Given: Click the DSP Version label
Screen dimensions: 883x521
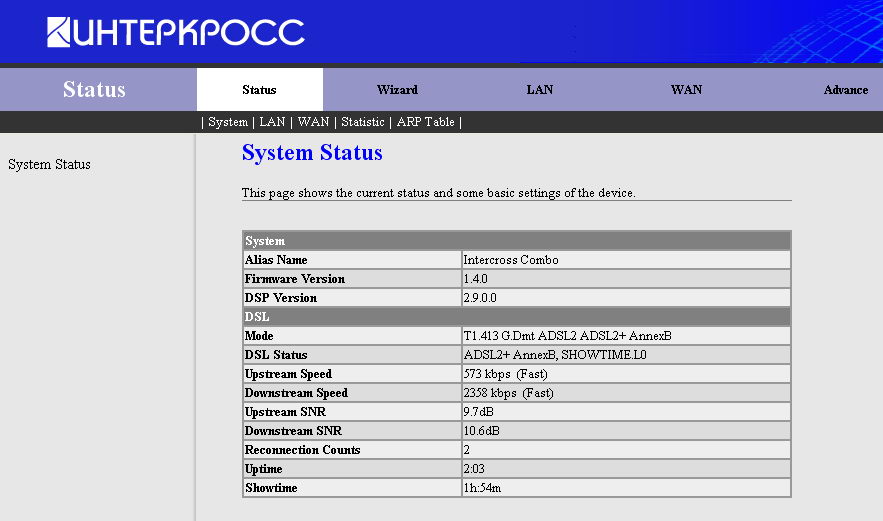Looking at the screenshot, I should click(x=280, y=298).
